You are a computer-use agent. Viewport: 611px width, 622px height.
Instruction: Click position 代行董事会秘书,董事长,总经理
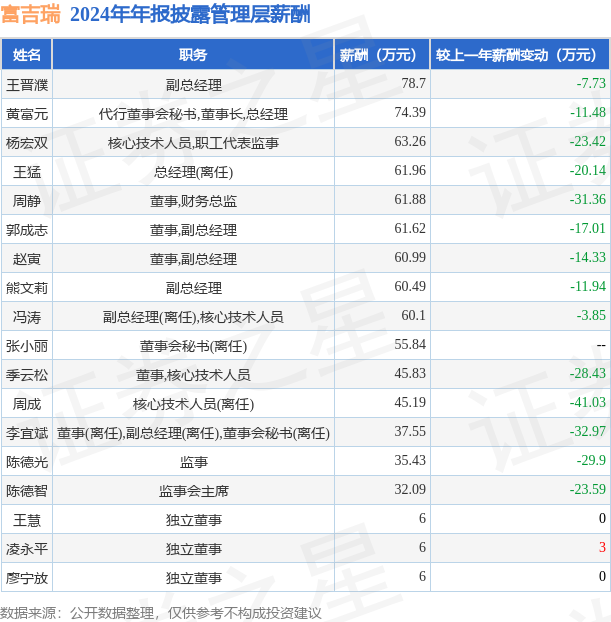(x=193, y=114)
